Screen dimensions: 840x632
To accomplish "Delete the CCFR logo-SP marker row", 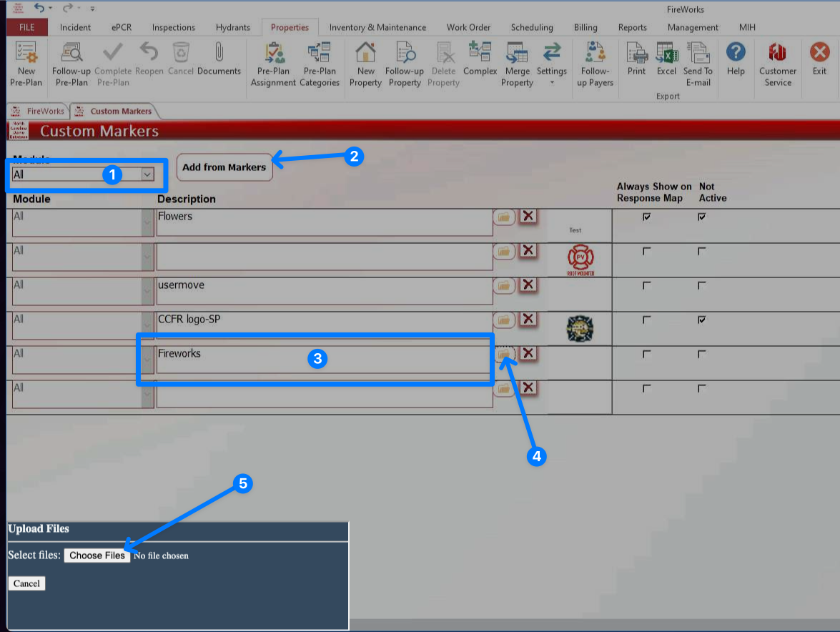I will pos(528,319).
